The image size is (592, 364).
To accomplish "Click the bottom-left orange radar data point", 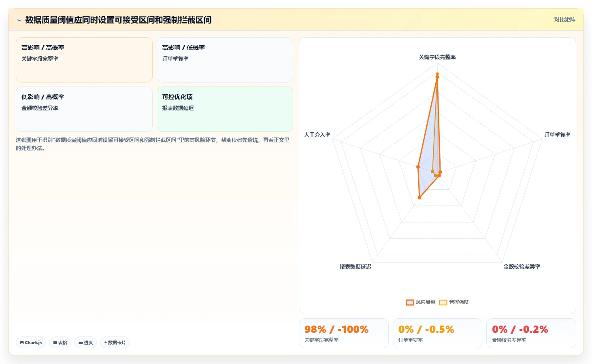I will click(x=420, y=198).
